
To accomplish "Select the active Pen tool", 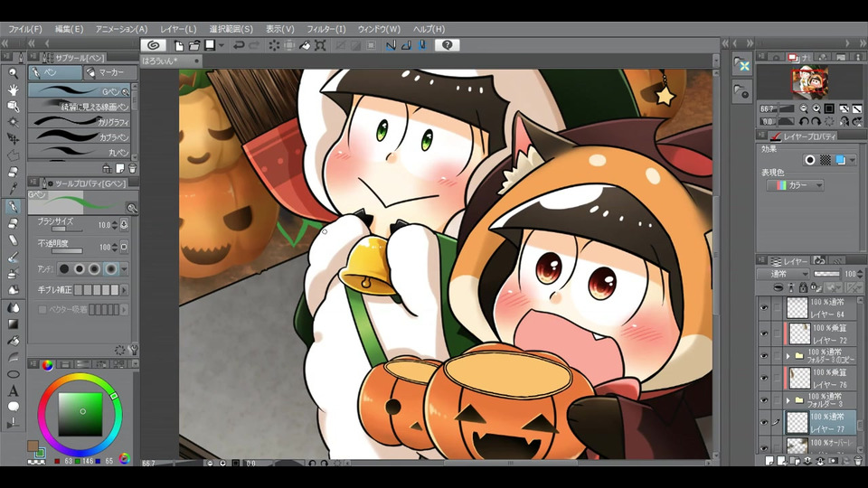I will click(x=14, y=206).
